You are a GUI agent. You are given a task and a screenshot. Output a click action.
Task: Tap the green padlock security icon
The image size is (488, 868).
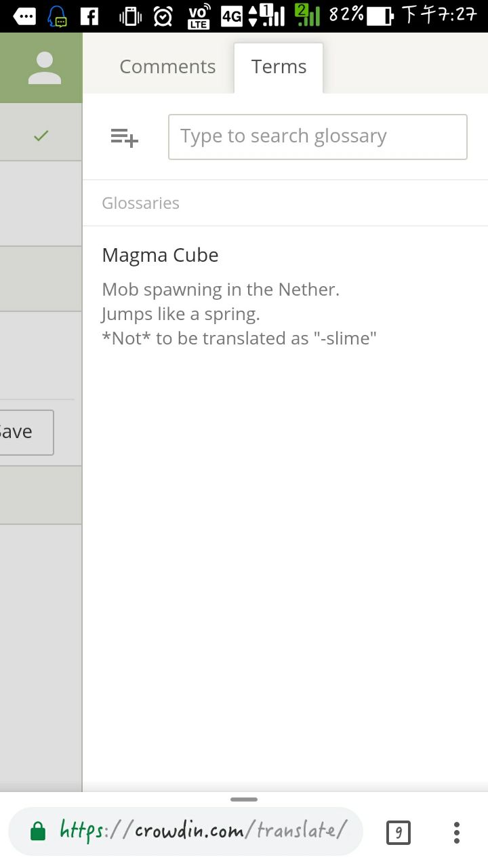coord(38,831)
